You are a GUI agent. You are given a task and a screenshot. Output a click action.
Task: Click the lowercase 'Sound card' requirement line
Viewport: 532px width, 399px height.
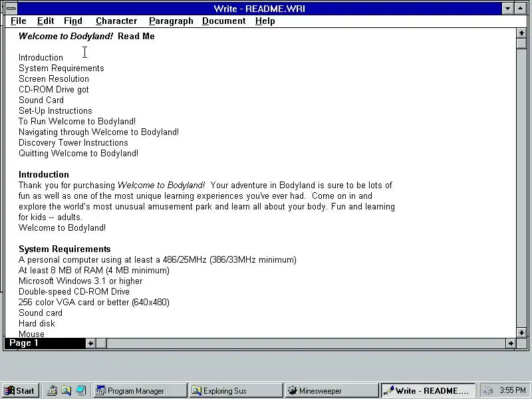41,313
